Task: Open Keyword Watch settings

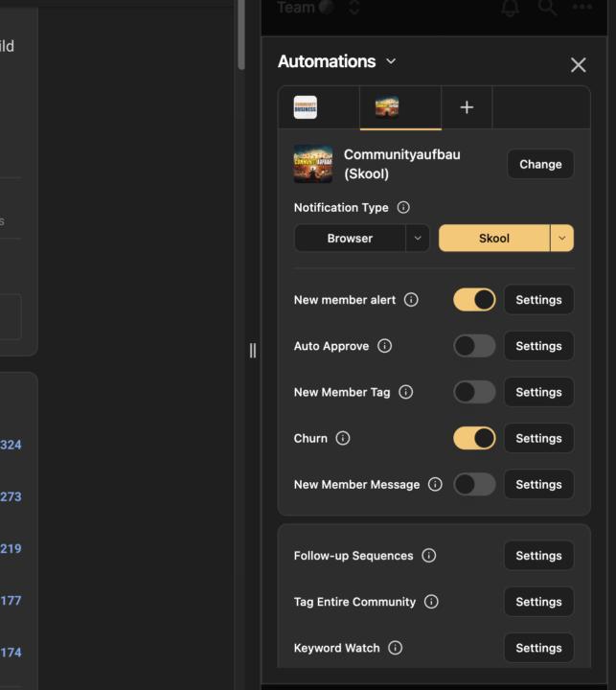Action: pyautogui.click(x=538, y=648)
